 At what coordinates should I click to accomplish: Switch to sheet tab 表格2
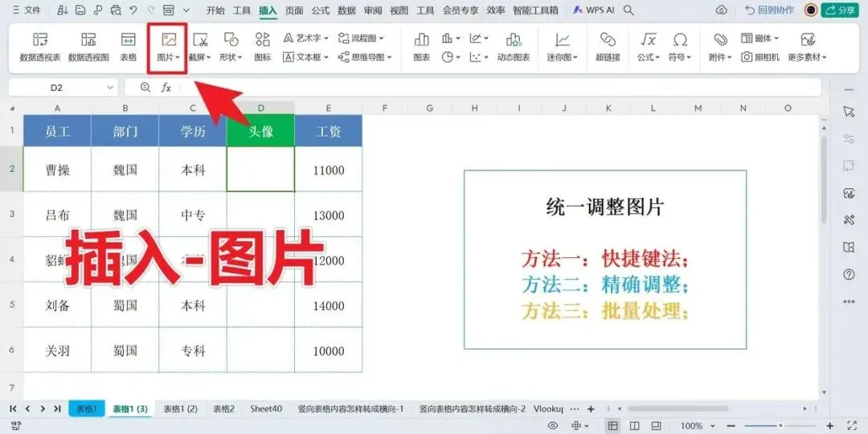[x=224, y=409]
